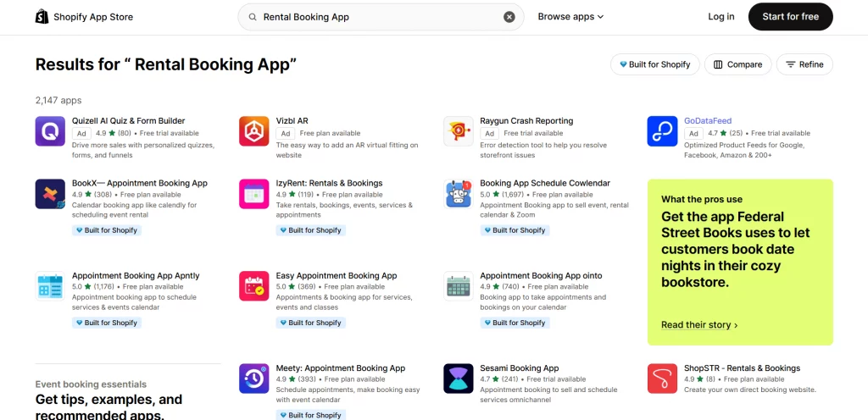Open Sesami Booking App title link
This screenshot has height=420, width=868.
click(x=520, y=368)
